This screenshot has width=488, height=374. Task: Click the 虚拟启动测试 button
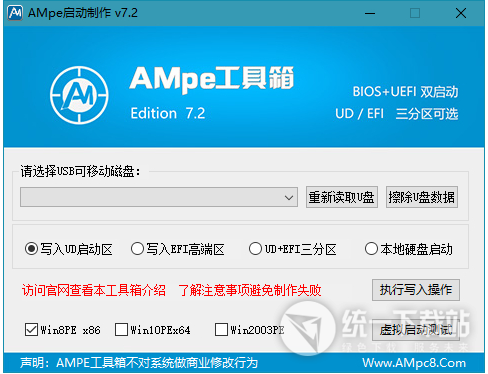(416, 330)
